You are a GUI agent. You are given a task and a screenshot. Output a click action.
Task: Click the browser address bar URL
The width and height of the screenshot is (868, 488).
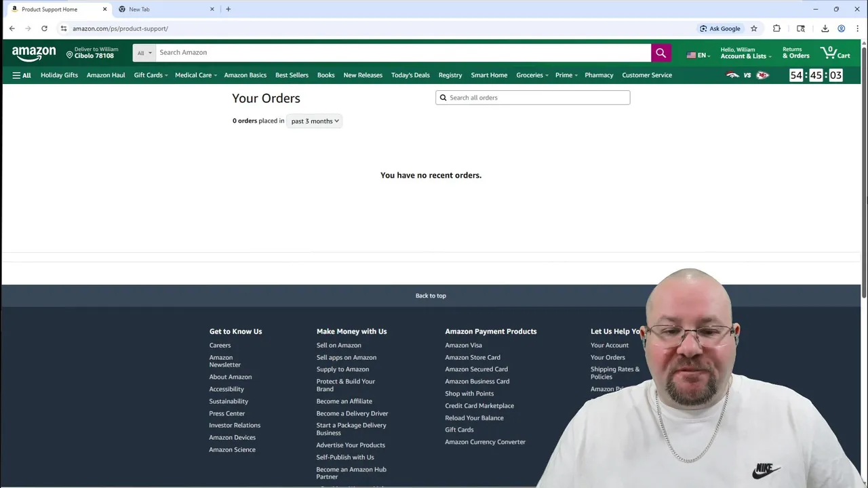coord(120,28)
